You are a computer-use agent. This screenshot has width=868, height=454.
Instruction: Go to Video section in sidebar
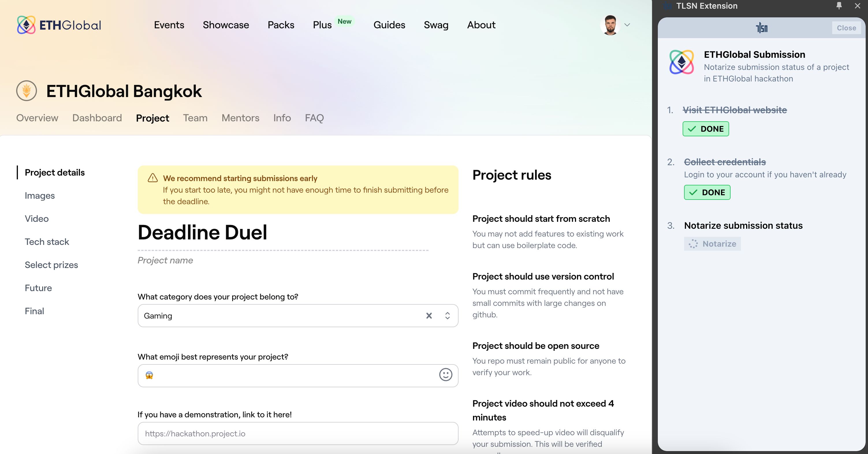click(x=37, y=219)
